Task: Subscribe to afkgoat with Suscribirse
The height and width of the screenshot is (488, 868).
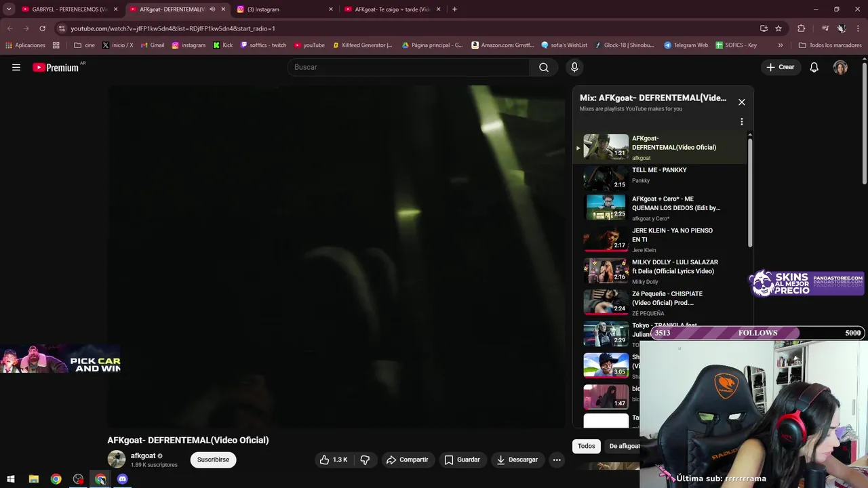Action: [x=213, y=460]
